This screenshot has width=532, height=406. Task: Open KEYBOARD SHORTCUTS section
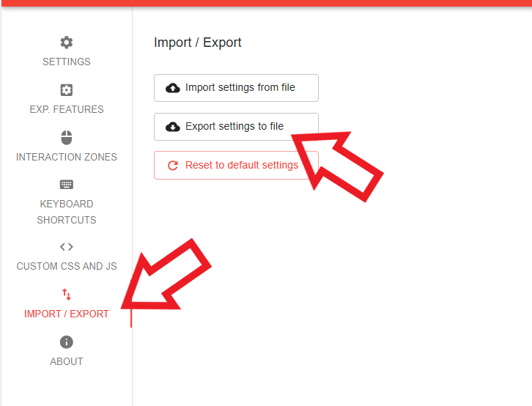click(x=67, y=212)
